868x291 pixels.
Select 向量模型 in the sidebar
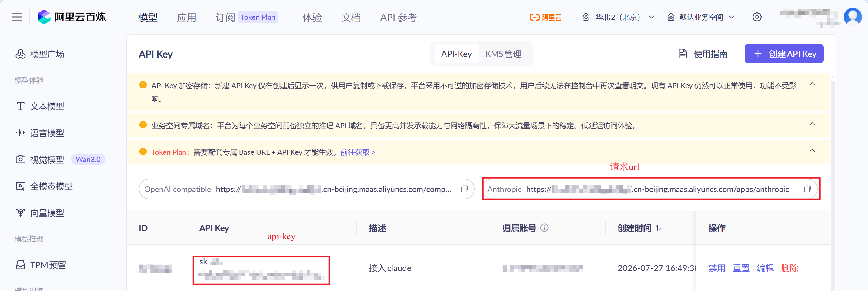[x=47, y=213]
